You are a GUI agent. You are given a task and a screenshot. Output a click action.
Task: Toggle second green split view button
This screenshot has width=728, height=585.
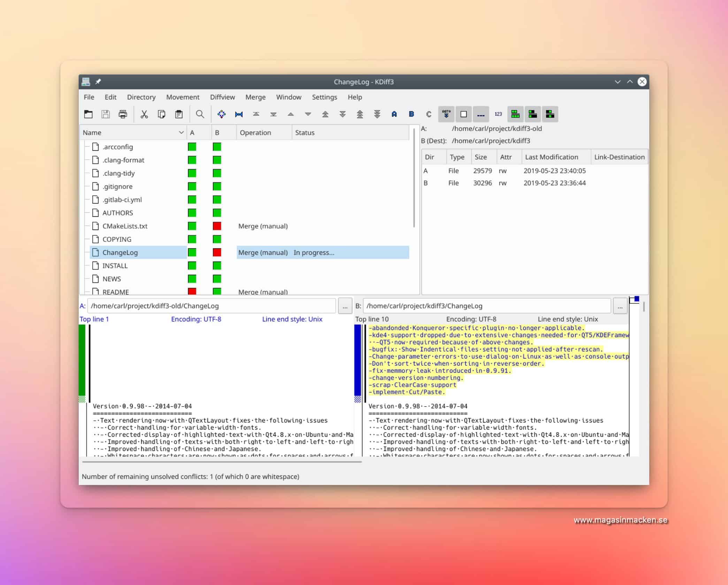point(533,114)
